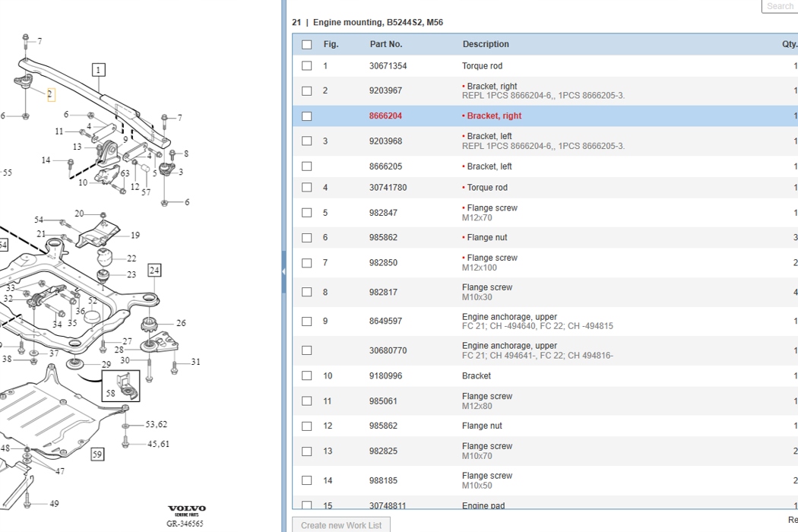This screenshot has height=532, width=798.
Task: Click boxed callout 1 on the torque rod
Action: [99, 70]
